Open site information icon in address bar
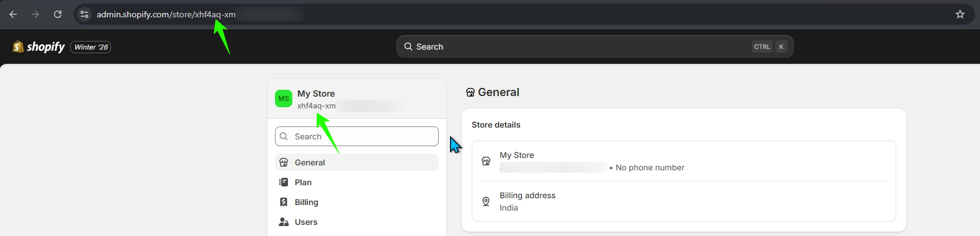Viewport: 980px width, 236px height. (x=85, y=14)
